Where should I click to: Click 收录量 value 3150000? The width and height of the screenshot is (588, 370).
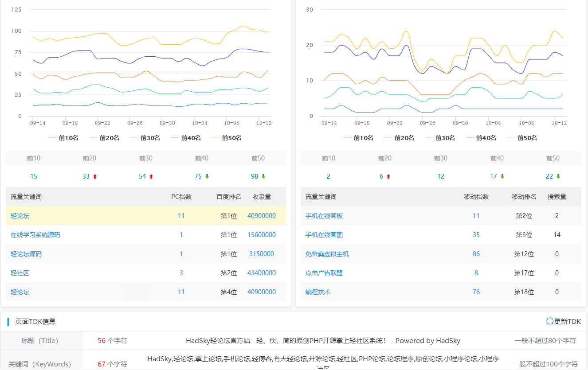coord(262,254)
